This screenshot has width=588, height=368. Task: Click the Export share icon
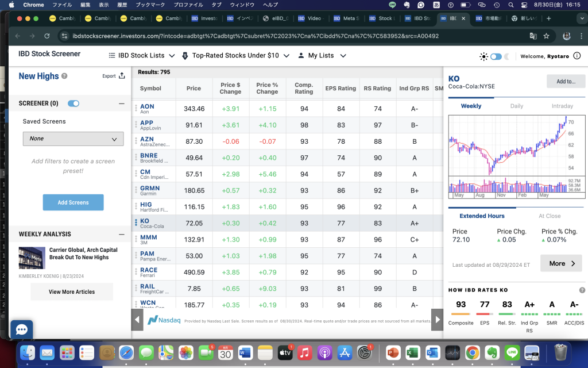122,76
